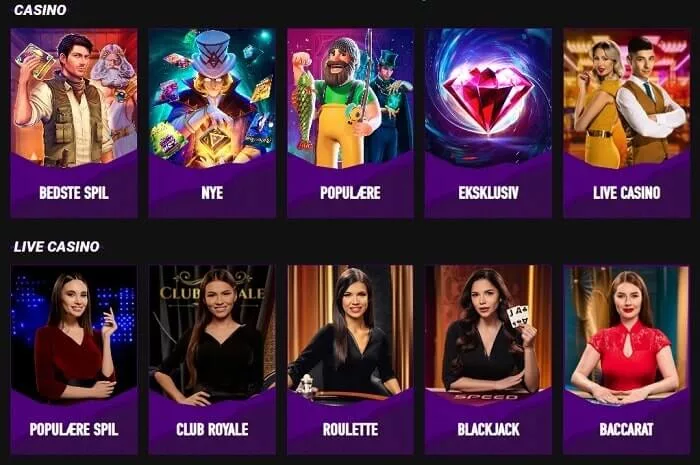Open the Live Casino tile with two dealers
The width and height of the screenshot is (700, 465).
pos(627,123)
